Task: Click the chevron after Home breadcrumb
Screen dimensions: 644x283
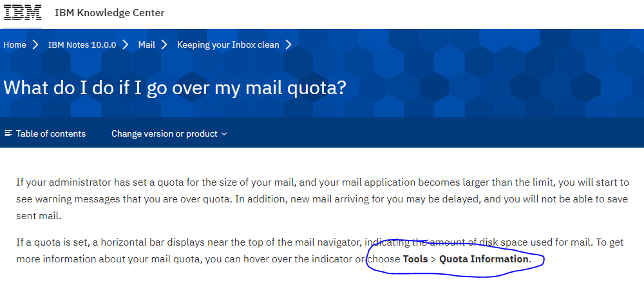Action: 35,45
